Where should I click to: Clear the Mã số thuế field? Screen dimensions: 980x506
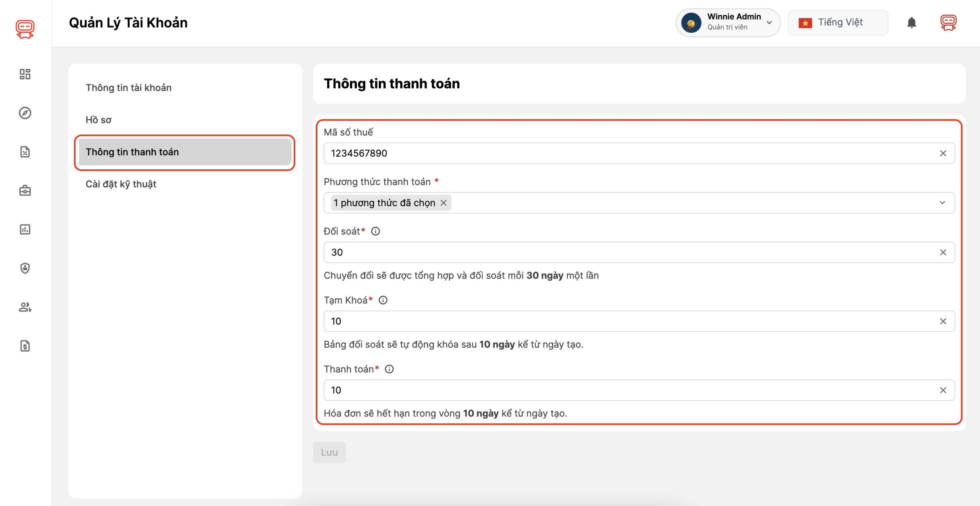click(x=943, y=153)
